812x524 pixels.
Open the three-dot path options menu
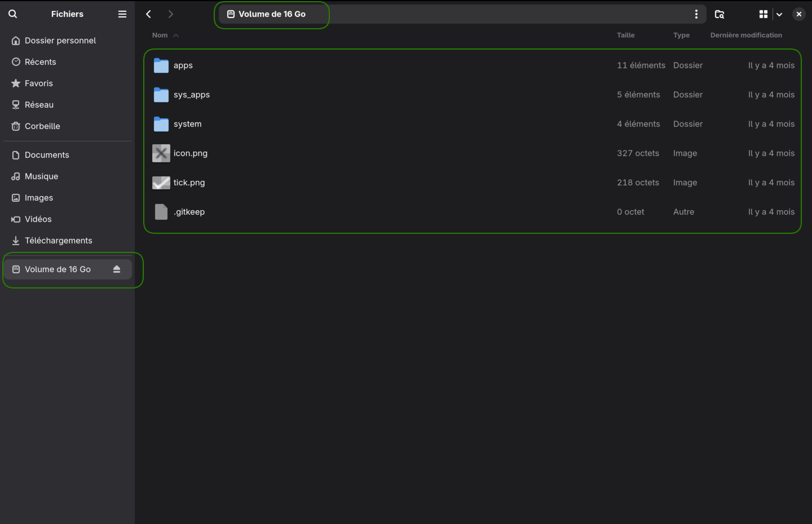point(696,14)
